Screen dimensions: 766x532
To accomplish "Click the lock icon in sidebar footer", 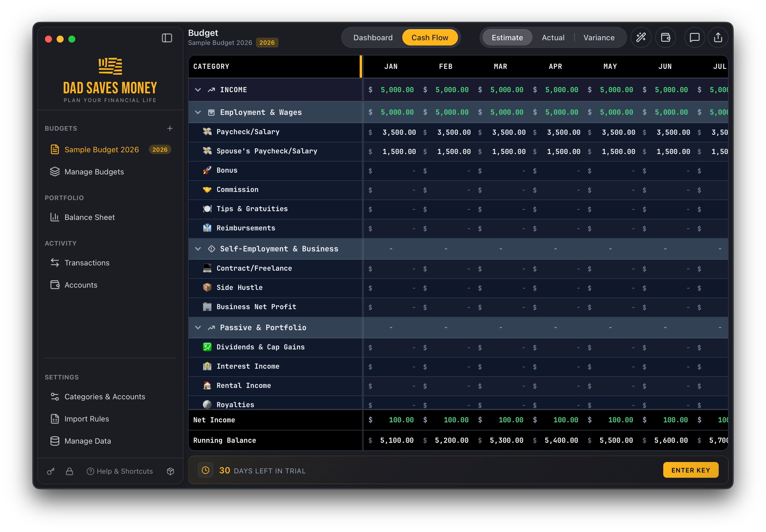I will pos(69,471).
